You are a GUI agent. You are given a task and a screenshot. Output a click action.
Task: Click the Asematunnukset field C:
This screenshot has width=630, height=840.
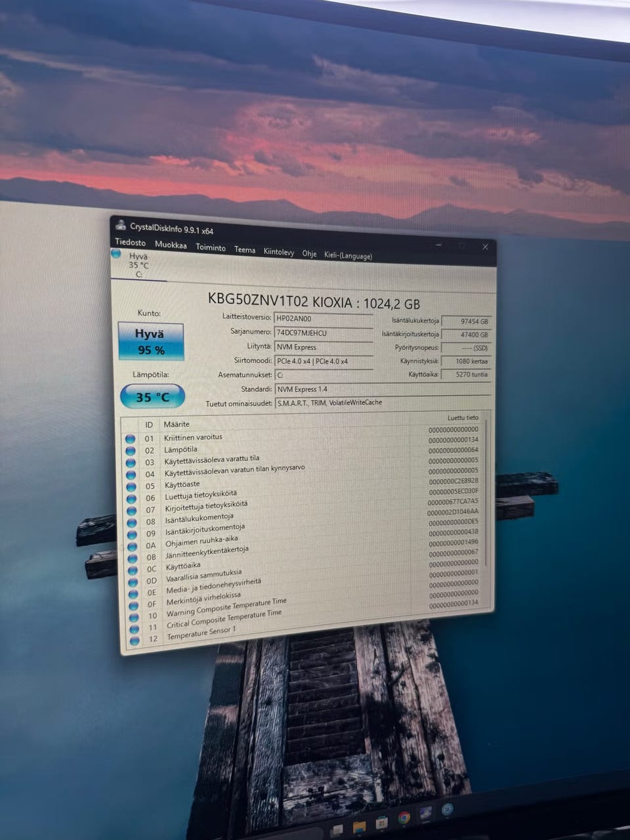[324, 375]
